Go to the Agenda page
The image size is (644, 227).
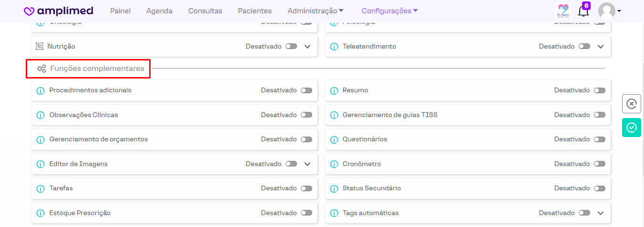(x=159, y=11)
